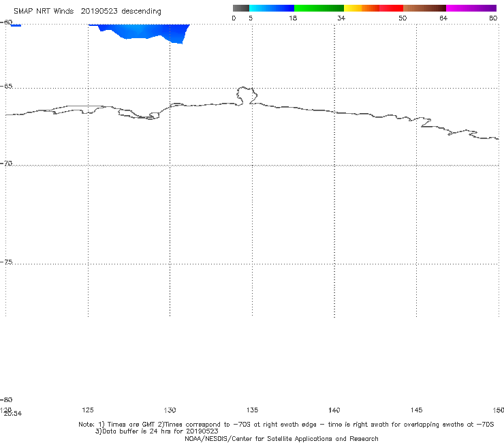Click the longitude label '125'
This screenshot has width=504, height=443.
pos(88,410)
